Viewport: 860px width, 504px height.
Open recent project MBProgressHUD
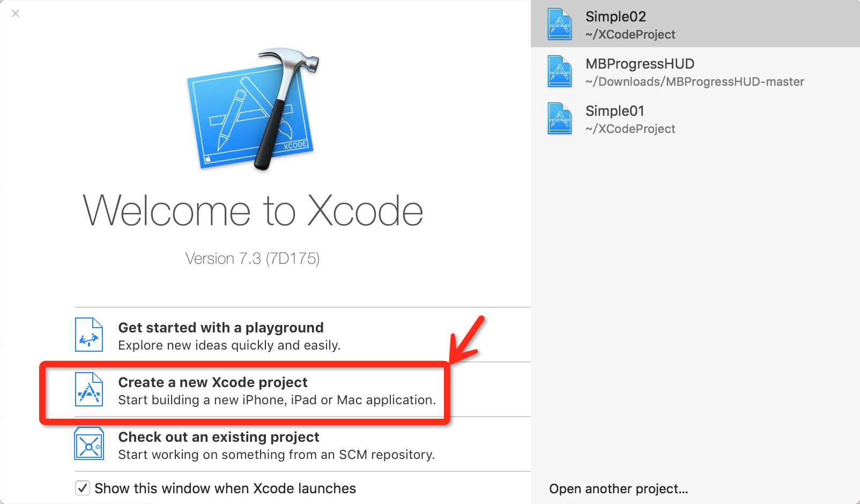695,71
